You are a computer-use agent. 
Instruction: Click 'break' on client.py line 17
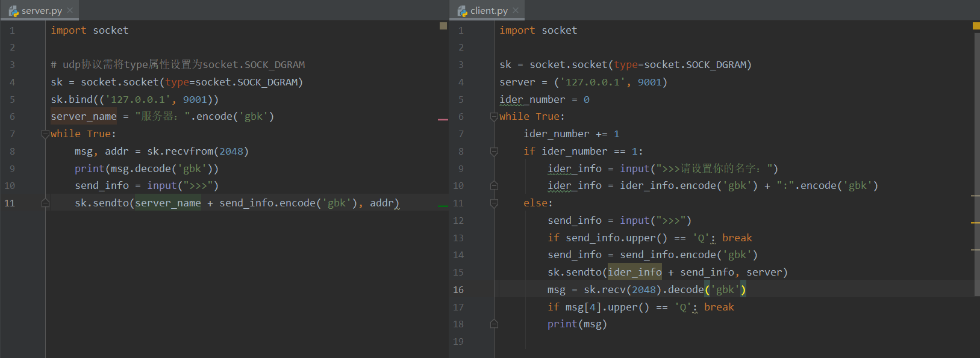click(x=719, y=307)
